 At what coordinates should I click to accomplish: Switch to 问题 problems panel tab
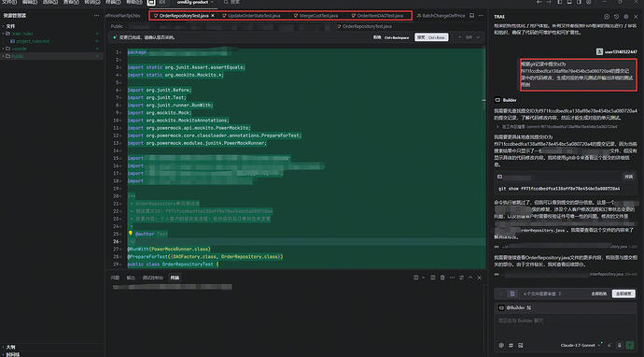pos(115,278)
